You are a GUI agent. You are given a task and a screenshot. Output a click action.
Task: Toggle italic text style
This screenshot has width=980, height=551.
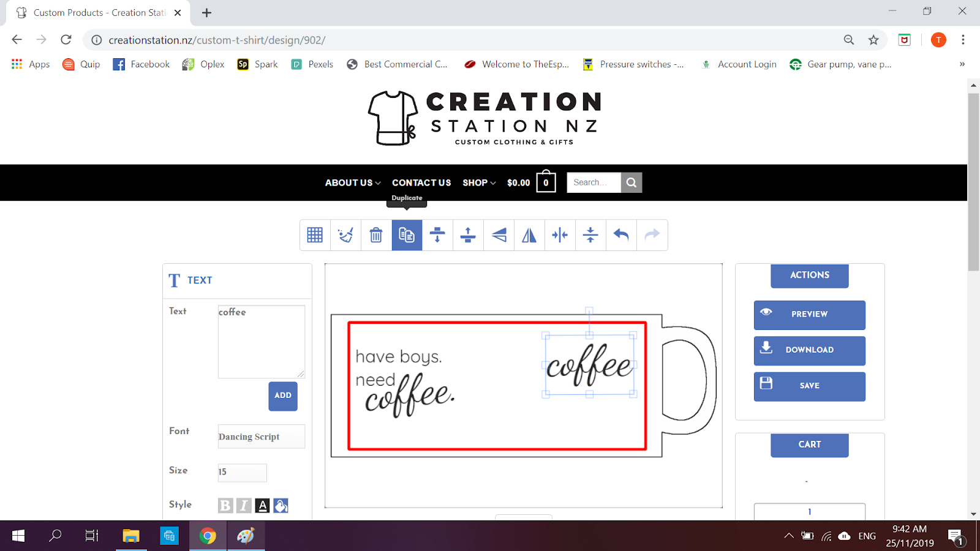(x=244, y=505)
